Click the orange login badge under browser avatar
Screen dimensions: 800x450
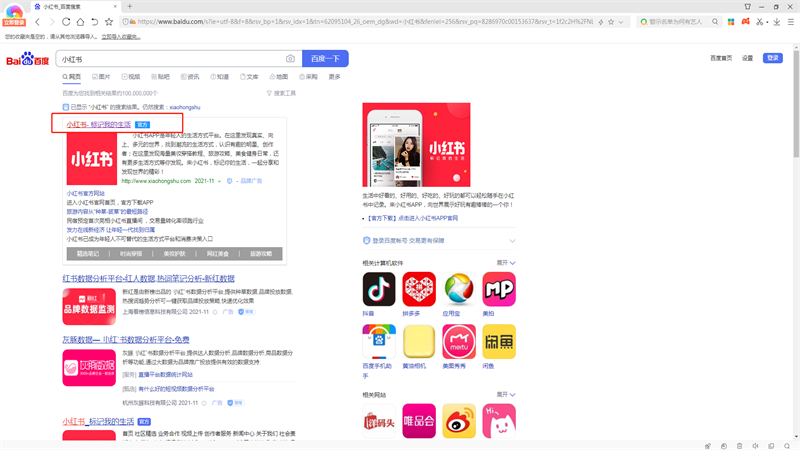14,22
